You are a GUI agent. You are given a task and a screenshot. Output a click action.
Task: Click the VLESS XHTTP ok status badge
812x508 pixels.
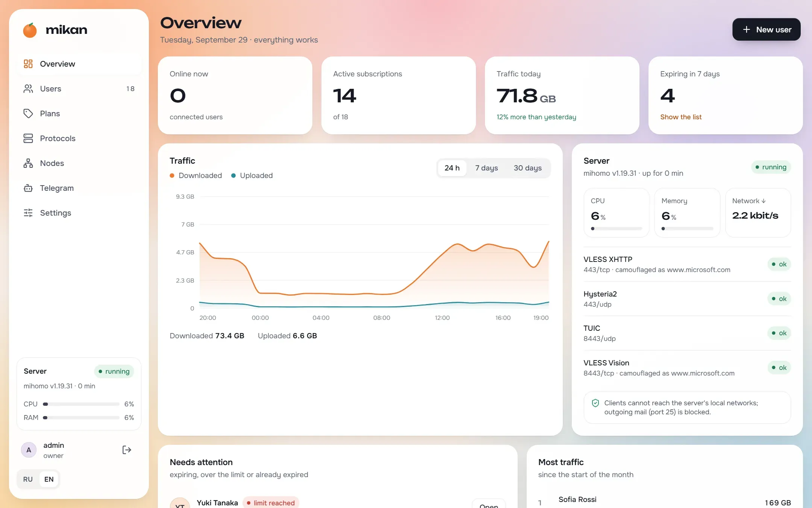[x=779, y=264]
